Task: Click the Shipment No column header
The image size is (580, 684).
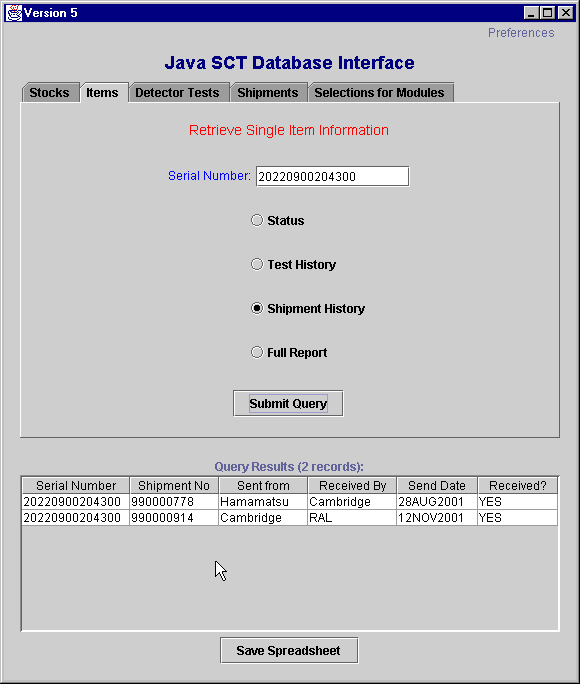Action: coord(174,486)
